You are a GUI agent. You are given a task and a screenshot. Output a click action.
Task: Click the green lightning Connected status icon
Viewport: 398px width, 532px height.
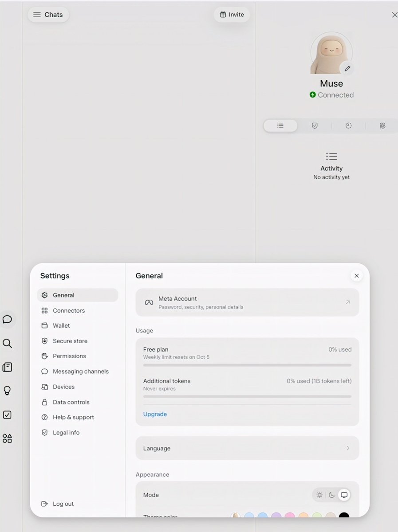click(312, 95)
